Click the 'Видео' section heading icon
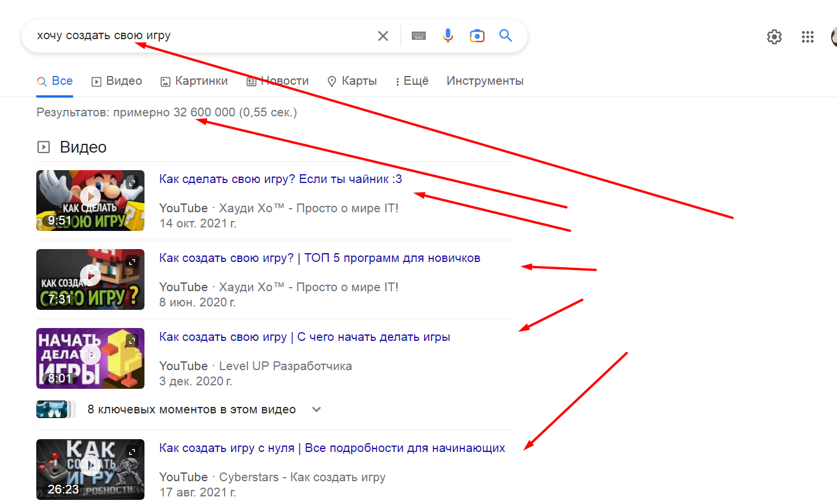Image resolution: width=837 pixels, height=504 pixels. coord(44,147)
